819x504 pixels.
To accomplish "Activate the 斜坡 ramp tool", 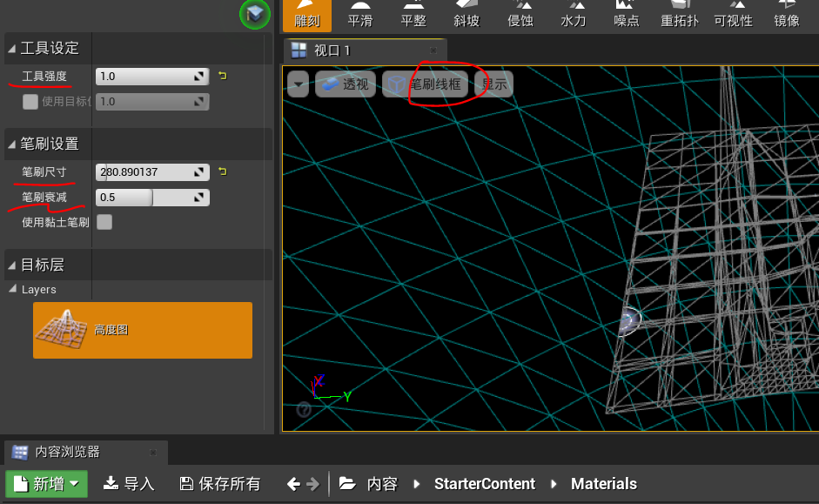I will tap(467, 15).
